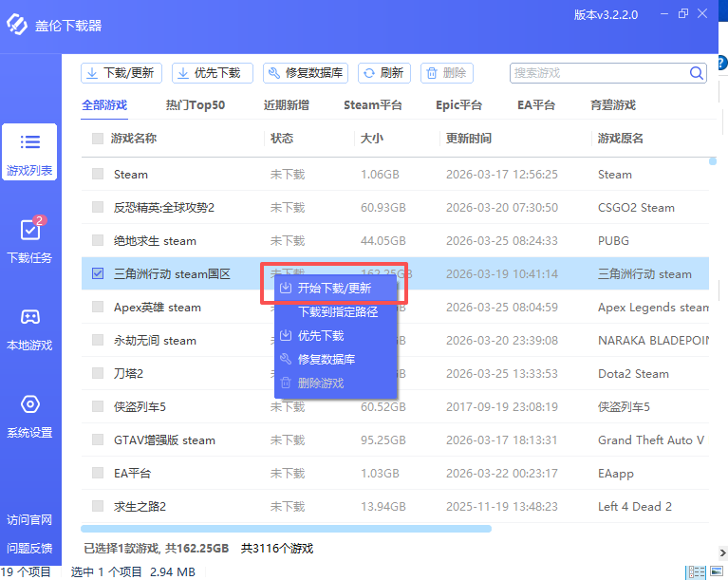The width and height of the screenshot is (728, 580).
Task: Sort by the 大小 column header
Action: [372, 139]
